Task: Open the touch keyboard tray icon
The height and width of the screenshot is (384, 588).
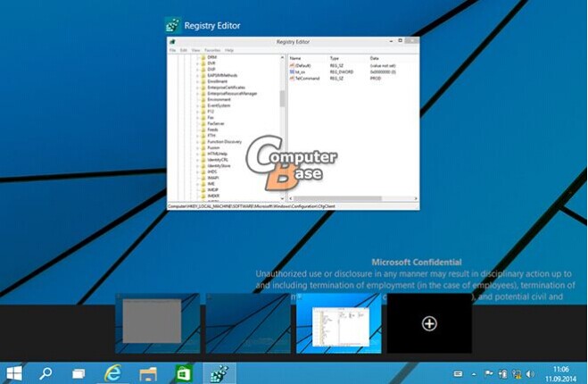Action: pos(458,373)
